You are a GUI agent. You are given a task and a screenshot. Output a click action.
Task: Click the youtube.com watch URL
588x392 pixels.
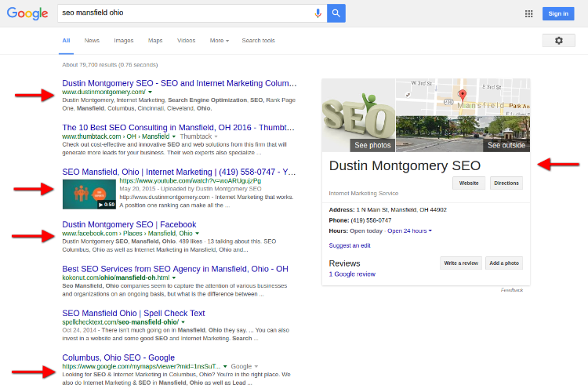(x=191, y=181)
